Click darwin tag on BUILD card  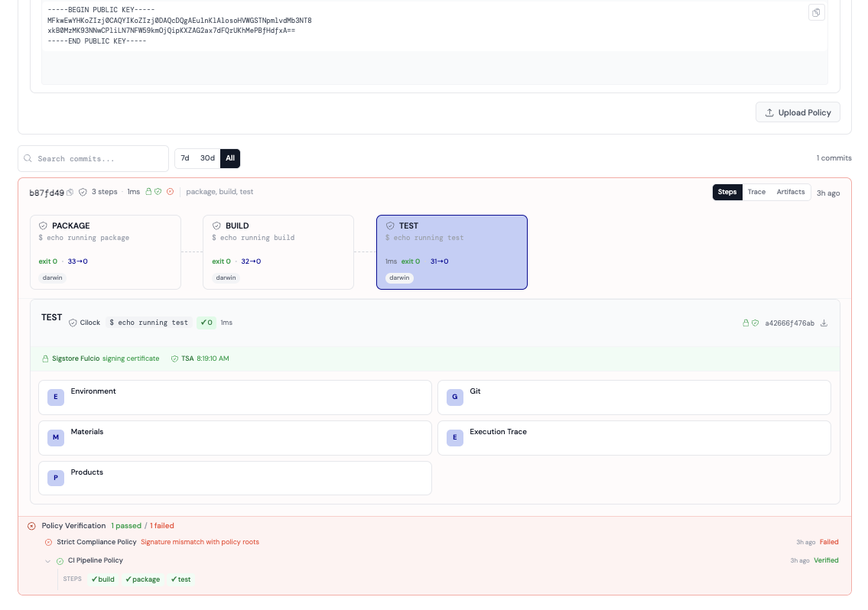[x=226, y=278]
